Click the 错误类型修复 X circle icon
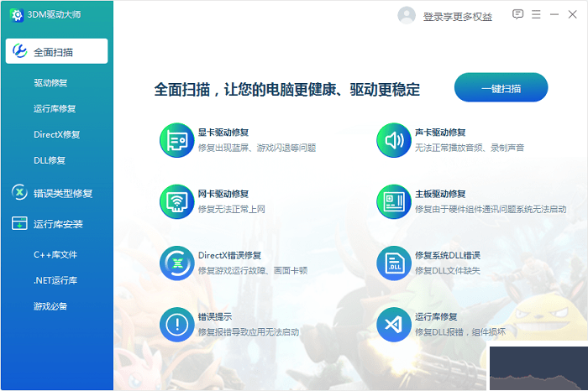 pyautogui.click(x=19, y=192)
